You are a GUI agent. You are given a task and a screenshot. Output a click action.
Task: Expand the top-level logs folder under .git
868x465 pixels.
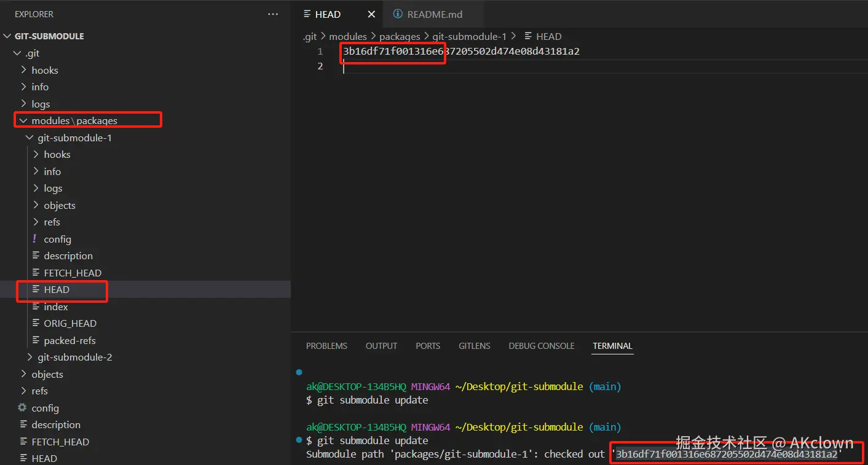click(24, 104)
